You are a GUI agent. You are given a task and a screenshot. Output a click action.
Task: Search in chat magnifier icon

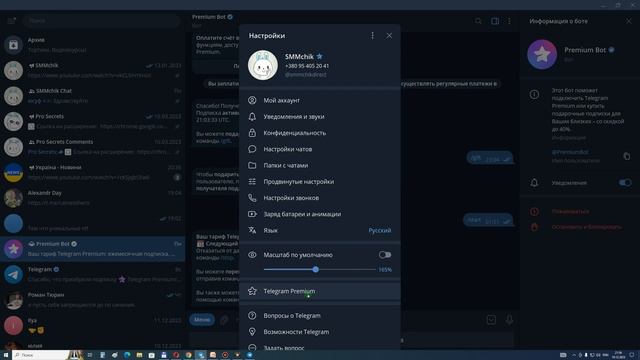478,21
